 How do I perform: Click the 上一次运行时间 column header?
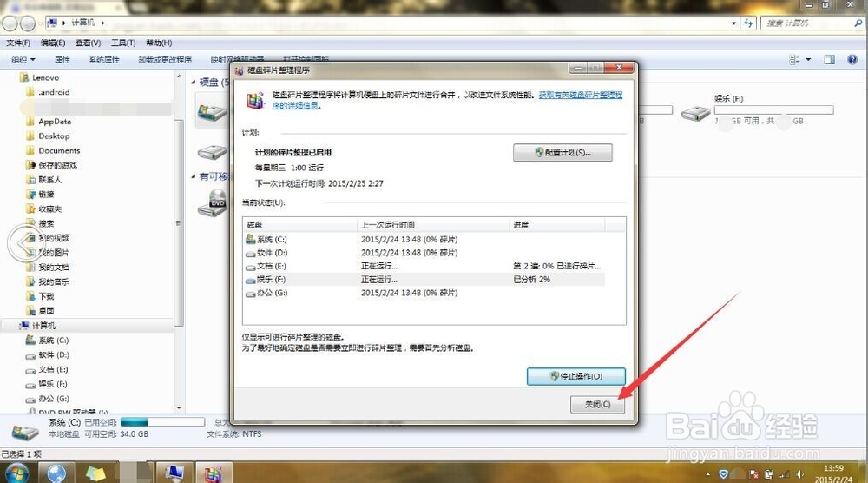coord(433,225)
